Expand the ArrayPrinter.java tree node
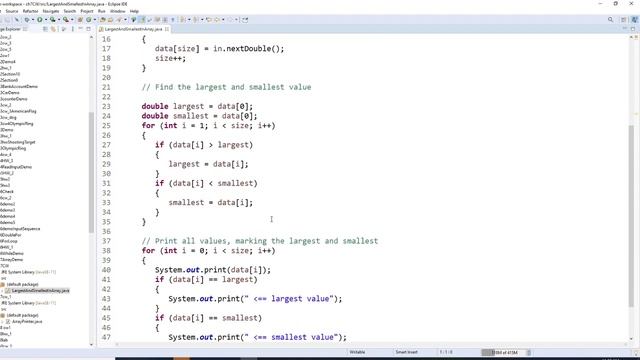 tap(2, 322)
